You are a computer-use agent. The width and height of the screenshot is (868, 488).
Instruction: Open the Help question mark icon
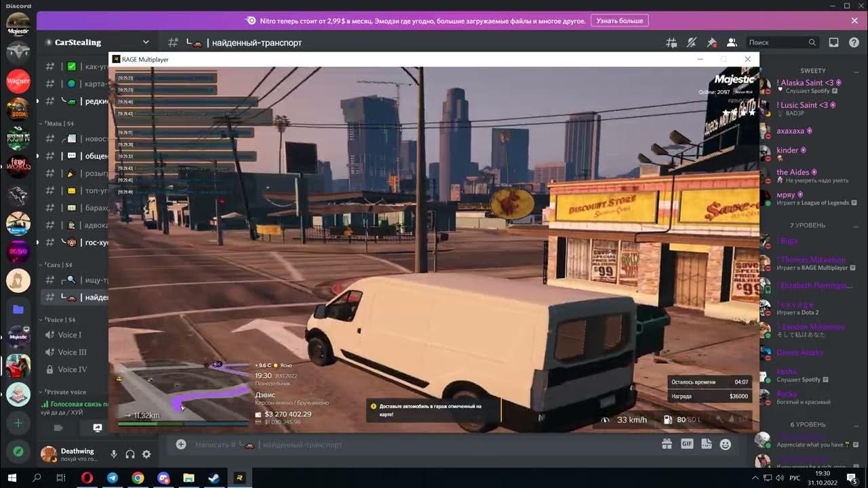click(x=854, y=42)
